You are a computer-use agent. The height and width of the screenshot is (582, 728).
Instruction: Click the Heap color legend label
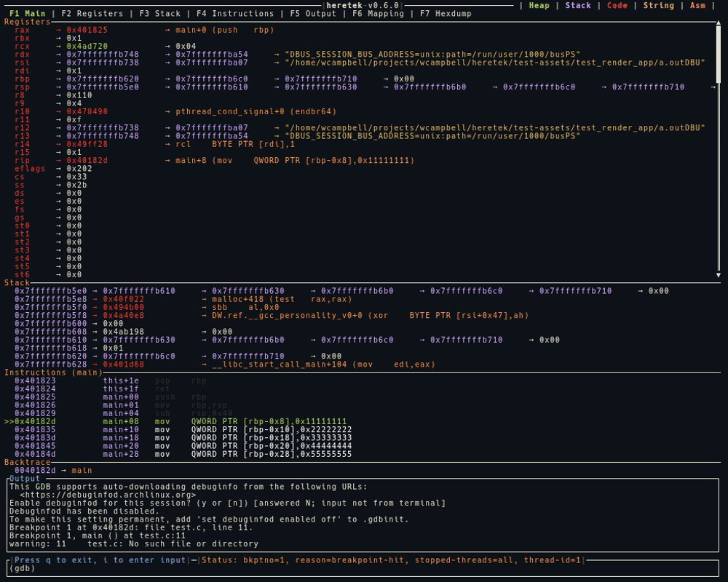pos(539,6)
